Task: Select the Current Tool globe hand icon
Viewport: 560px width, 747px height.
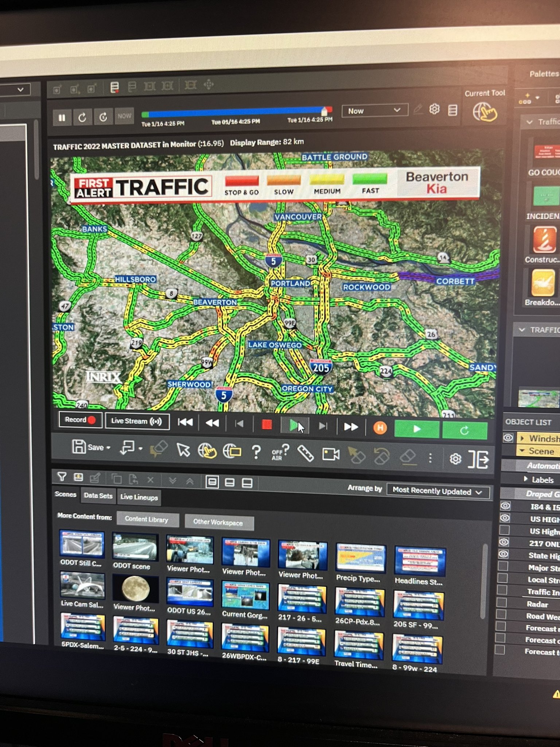Action: pyautogui.click(x=485, y=112)
